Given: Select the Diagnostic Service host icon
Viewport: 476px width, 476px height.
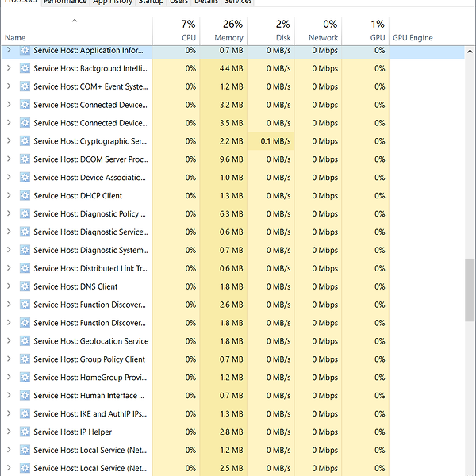Looking at the screenshot, I should (25, 232).
